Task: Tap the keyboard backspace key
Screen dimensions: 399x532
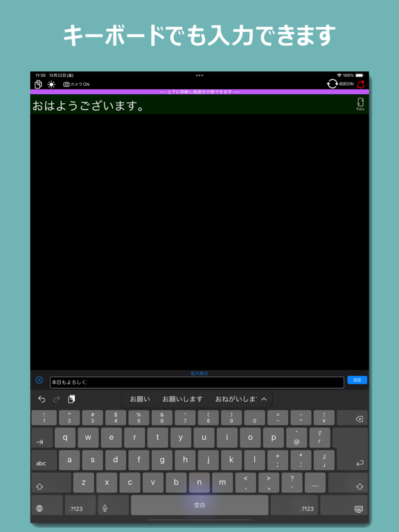Action: click(x=352, y=418)
